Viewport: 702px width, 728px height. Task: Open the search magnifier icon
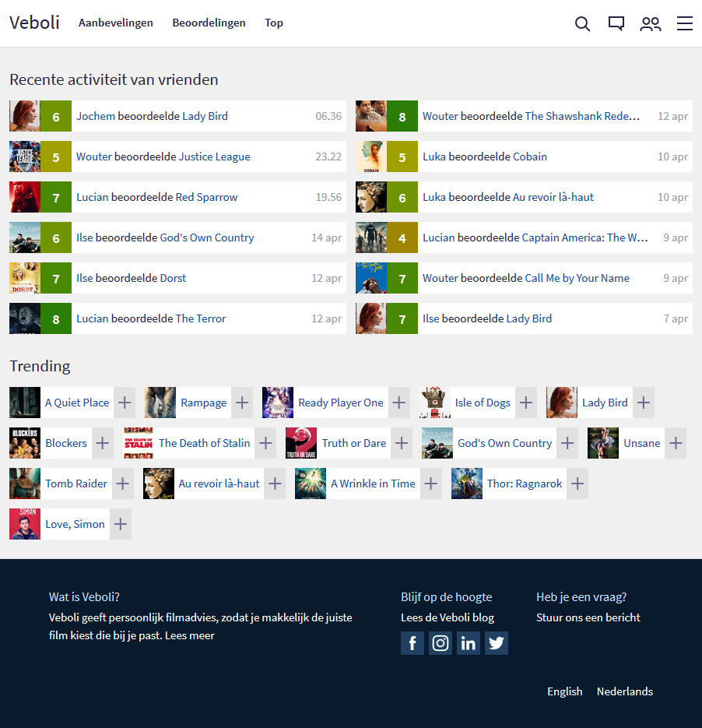click(x=582, y=23)
